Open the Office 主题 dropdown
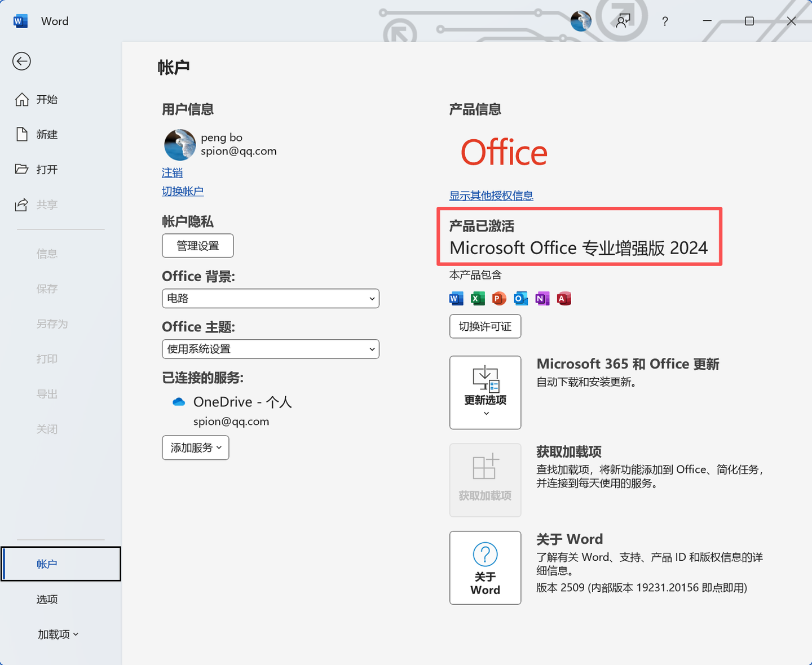This screenshot has height=665, width=812. point(271,349)
